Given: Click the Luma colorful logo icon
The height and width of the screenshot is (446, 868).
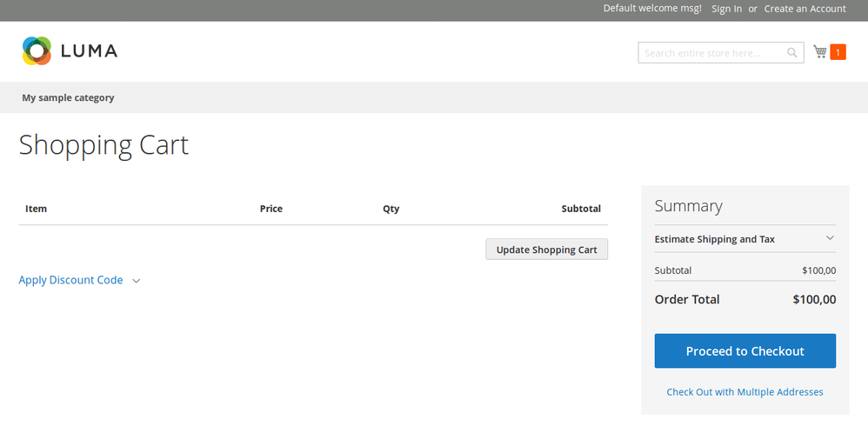Looking at the screenshot, I should tap(37, 51).
